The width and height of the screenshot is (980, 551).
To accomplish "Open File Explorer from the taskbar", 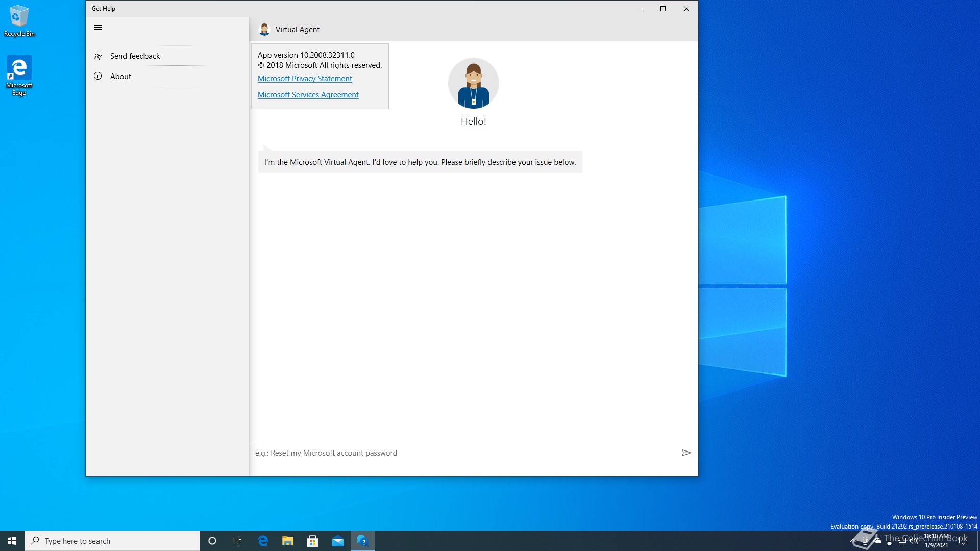I will (x=288, y=541).
